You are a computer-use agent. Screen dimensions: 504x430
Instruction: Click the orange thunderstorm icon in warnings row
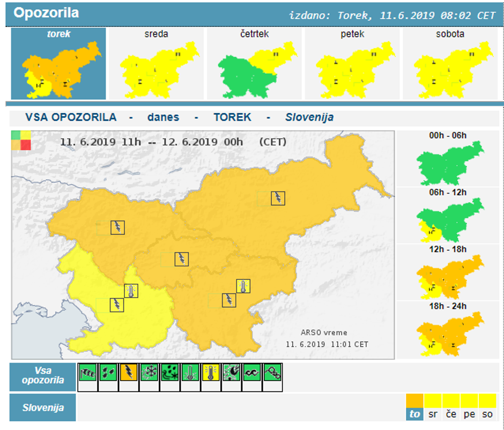(128, 373)
